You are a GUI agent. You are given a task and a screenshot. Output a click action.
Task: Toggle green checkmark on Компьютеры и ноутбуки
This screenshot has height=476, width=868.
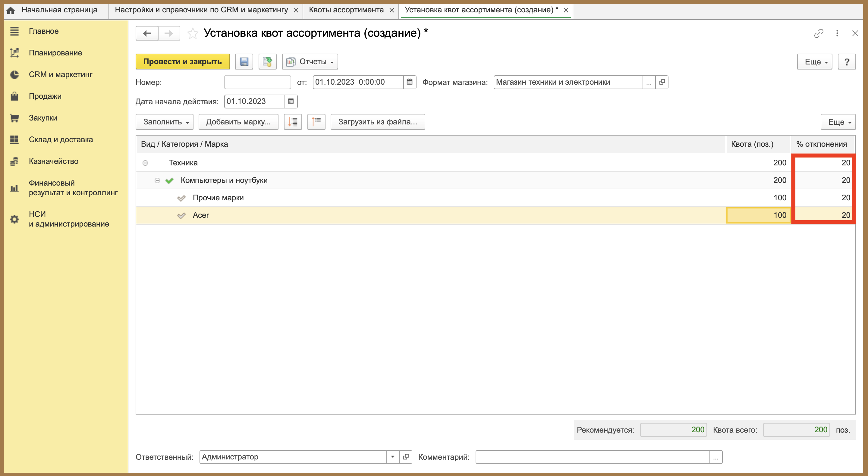(x=169, y=180)
